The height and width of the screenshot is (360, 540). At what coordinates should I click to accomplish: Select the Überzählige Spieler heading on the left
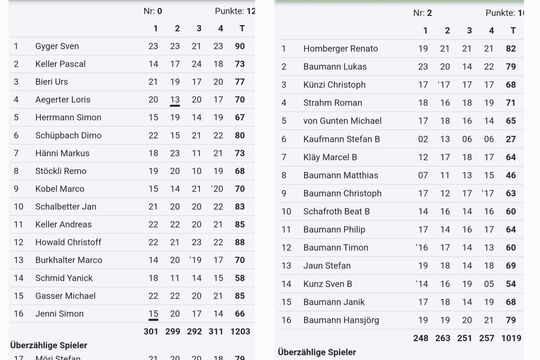pos(49,345)
